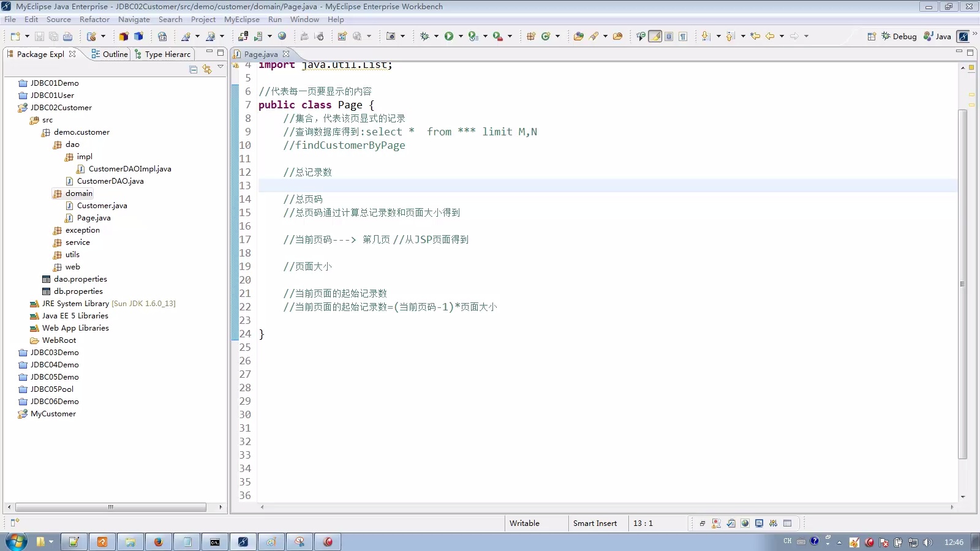Viewport: 980px width, 551px height.
Task: Open the internal Web Browser globe icon
Action: pos(282,36)
